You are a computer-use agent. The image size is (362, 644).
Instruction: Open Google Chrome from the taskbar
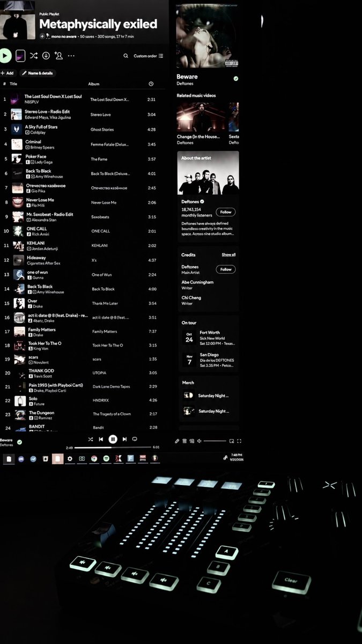click(94, 459)
